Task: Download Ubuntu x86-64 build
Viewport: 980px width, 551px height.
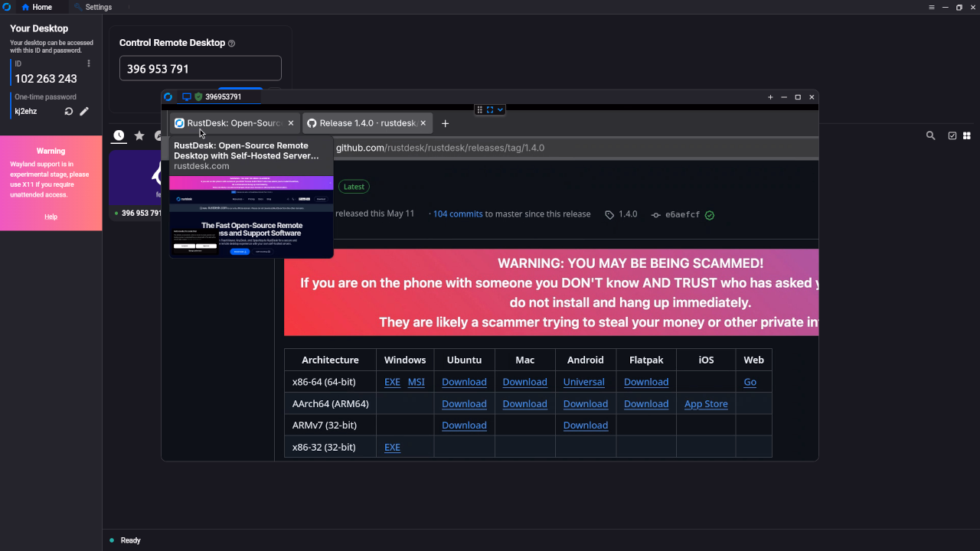Action: [x=464, y=382]
